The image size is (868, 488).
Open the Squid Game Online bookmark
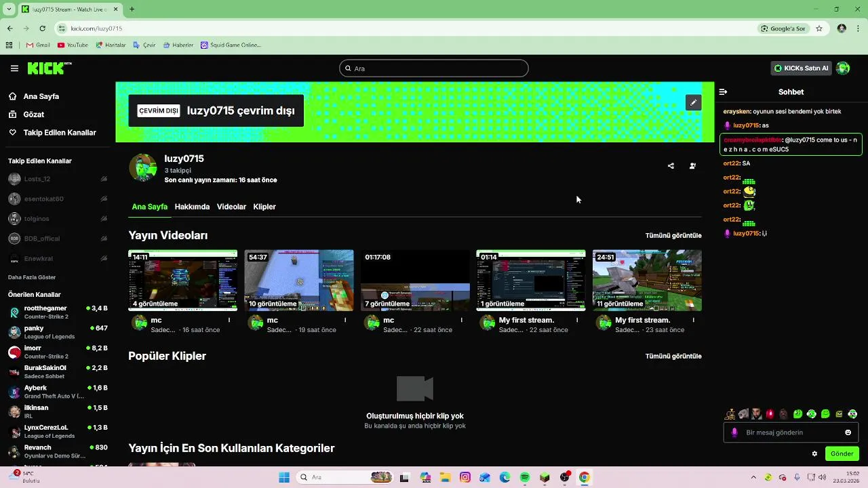(x=231, y=45)
